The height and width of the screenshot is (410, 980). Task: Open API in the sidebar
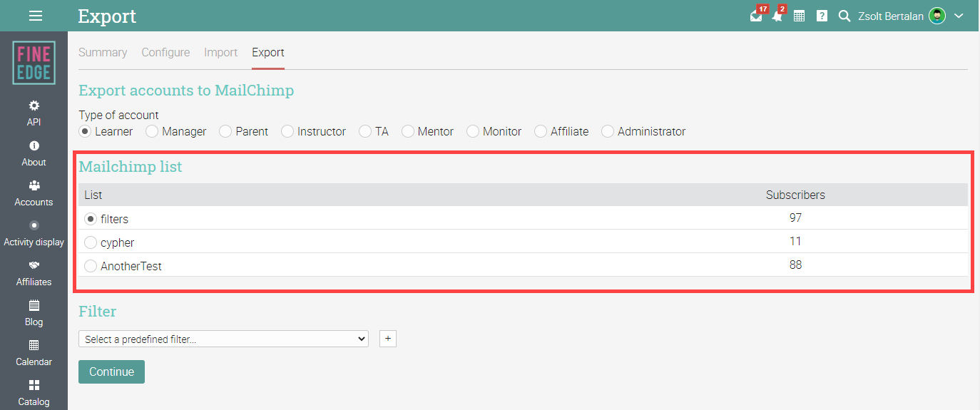click(34, 113)
